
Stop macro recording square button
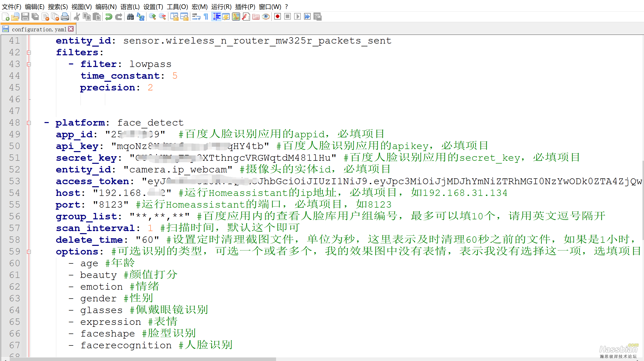(x=287, y=17)
